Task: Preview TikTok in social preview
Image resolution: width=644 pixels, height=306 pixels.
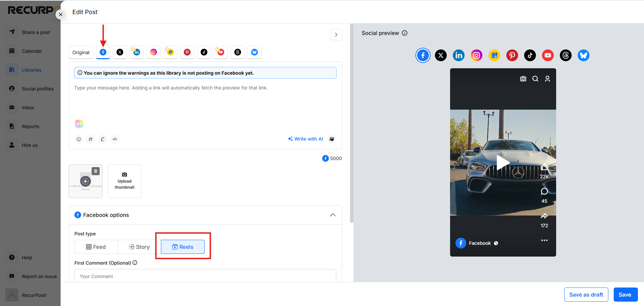Action: tap(530, 55)
